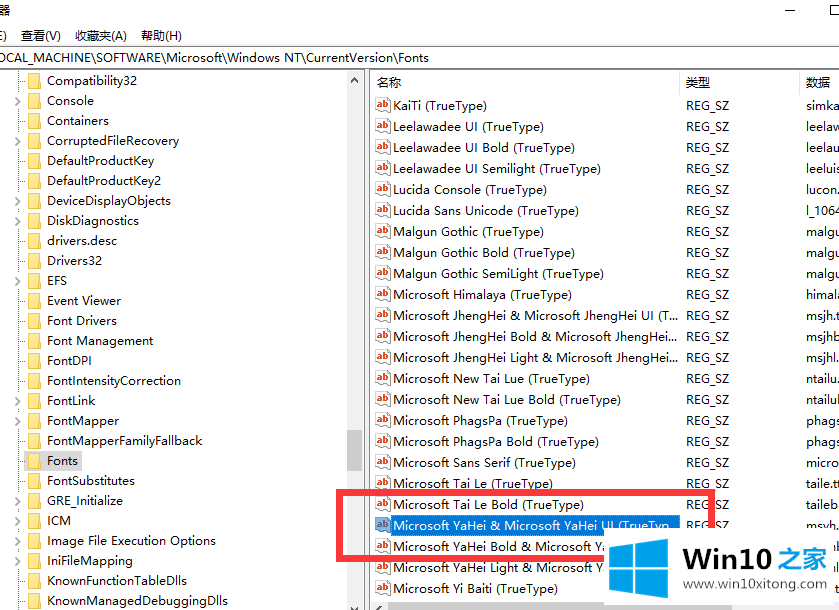The height and width of the screenshot is (610, 839).
Task: Expand the Console tree node
Action: (x=17, y=101)
